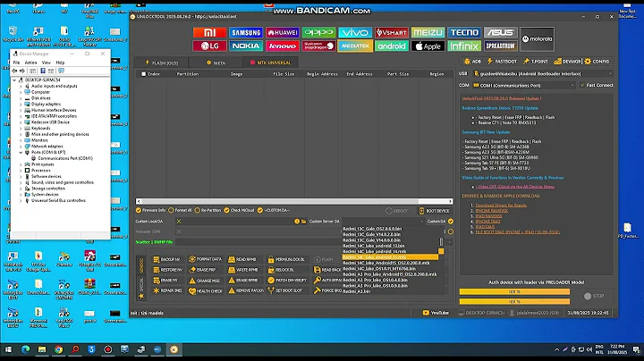Select the Vivo brand logo
The height and width of the screenshot is (361, 644).
pyautogui.click(x=355, y=32)
